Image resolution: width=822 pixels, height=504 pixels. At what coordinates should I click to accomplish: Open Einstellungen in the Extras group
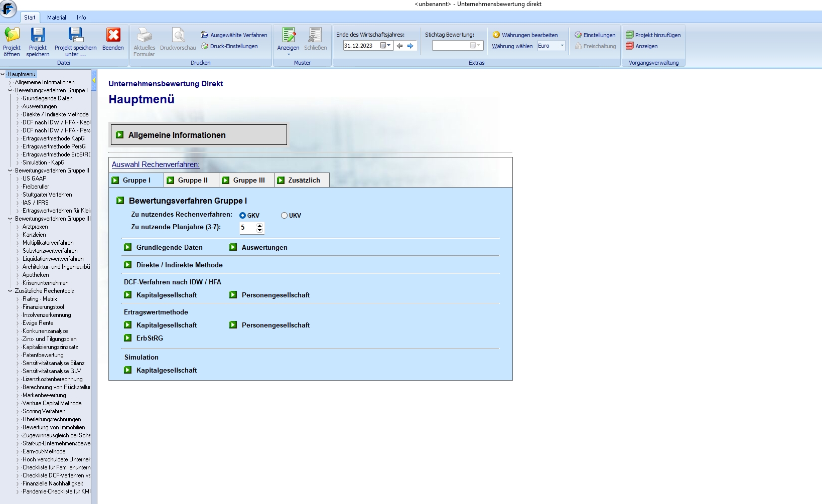pos(595,35)
